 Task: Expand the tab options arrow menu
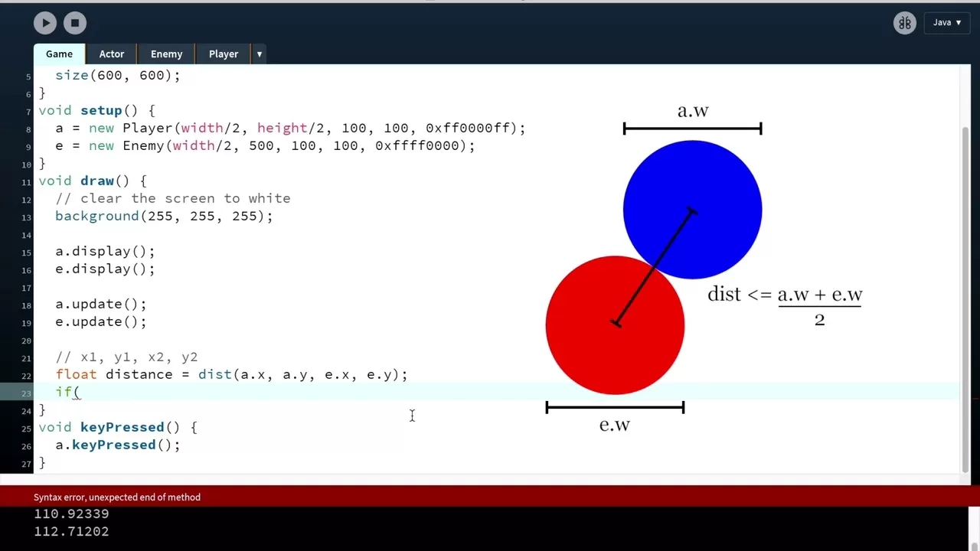click(260, 54)
